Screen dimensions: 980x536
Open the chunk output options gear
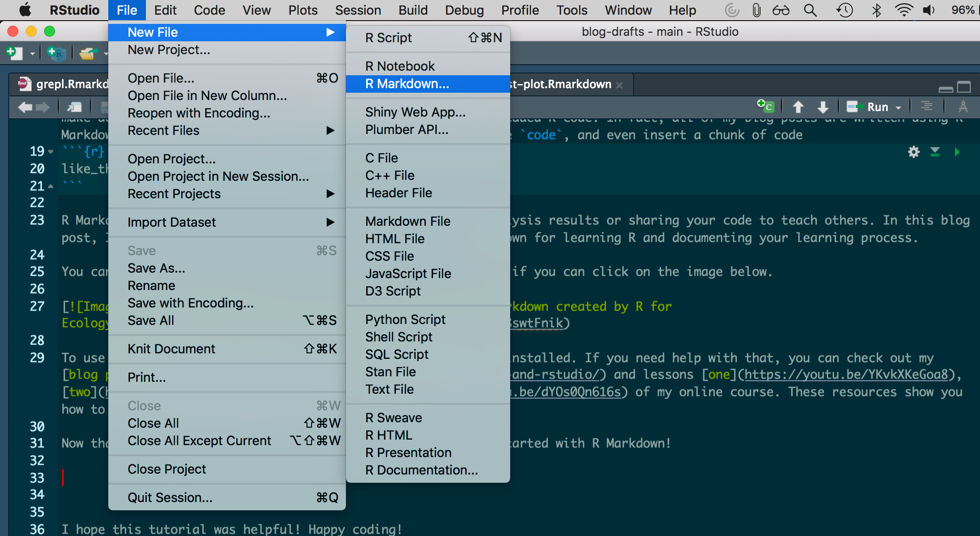click(x=913, y=152)
